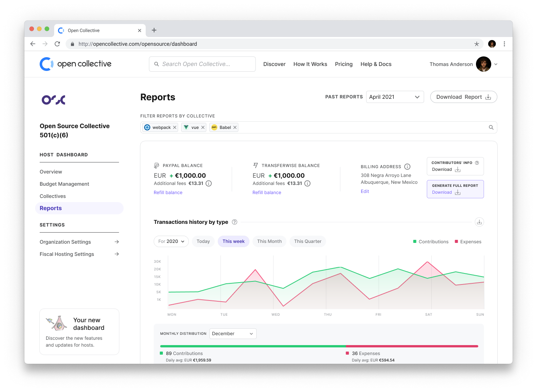The image size is (537, 392).
Task: Open the December monthly distribution dropdown
Action: coord(233,334)
